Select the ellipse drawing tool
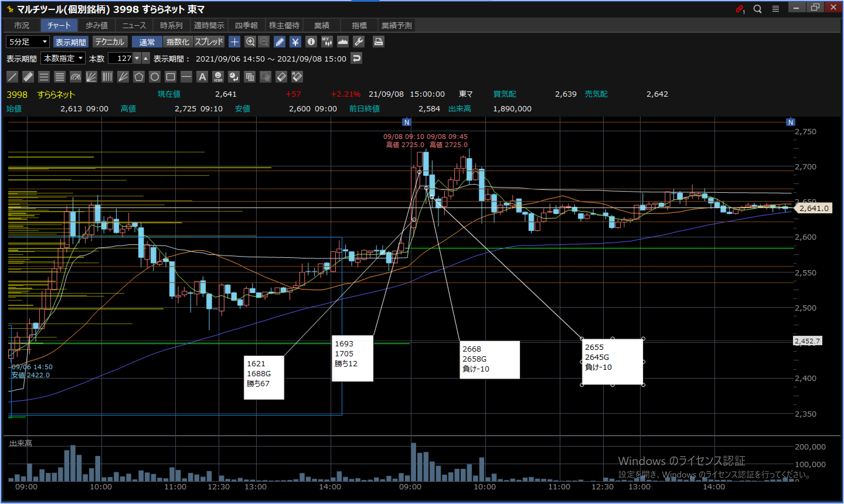 click(x=154, y=77)
